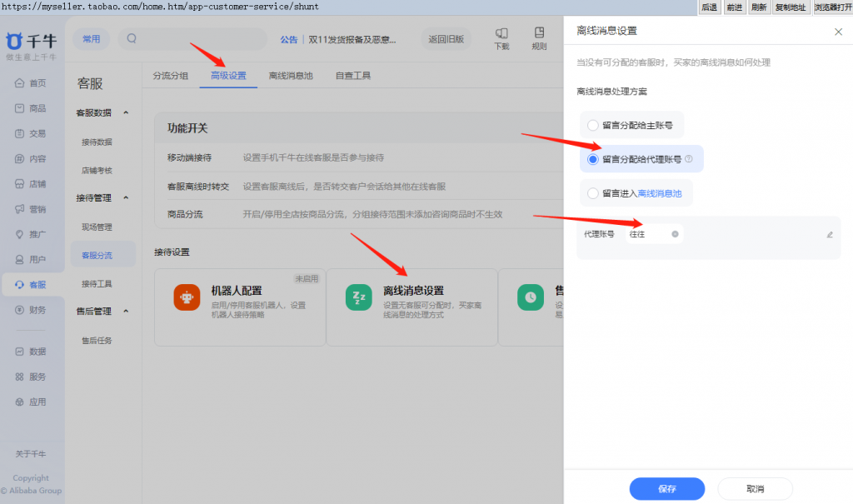This screenshot has height=504, width=853.
Task: Switch to the 分流分组 tab
Action: point(170,76)
